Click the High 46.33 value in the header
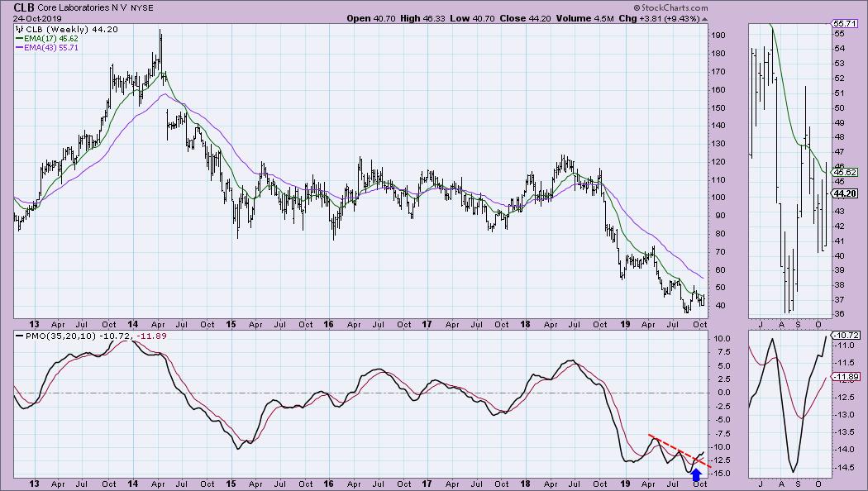The height and width of the screenshot is (491, 868). pos(422,18)
